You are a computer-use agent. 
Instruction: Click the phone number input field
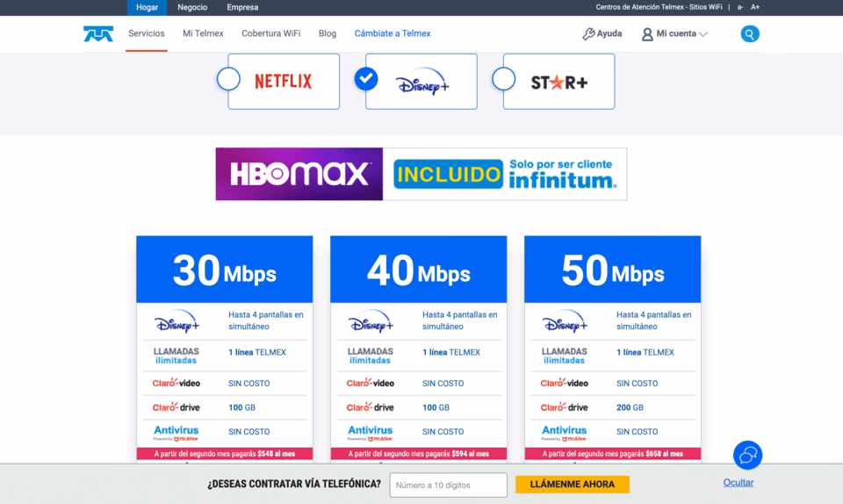[449, 485]
